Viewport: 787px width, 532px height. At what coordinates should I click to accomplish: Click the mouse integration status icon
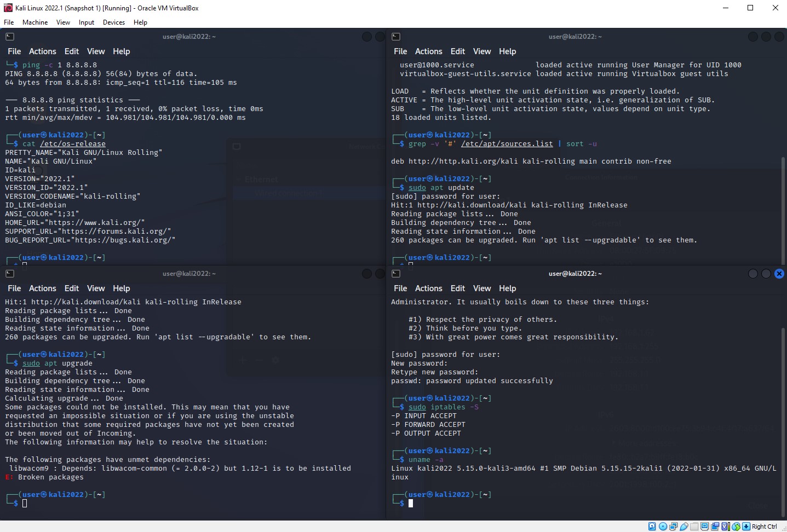click(736, 527)
